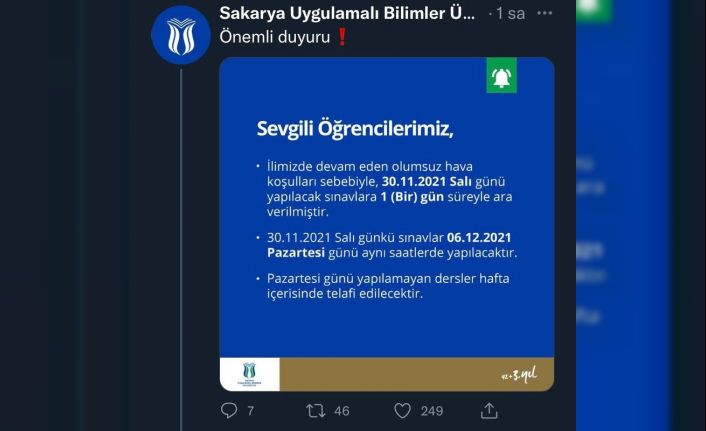
Task: Click the retweet count 46
Action: pos(341,410)
